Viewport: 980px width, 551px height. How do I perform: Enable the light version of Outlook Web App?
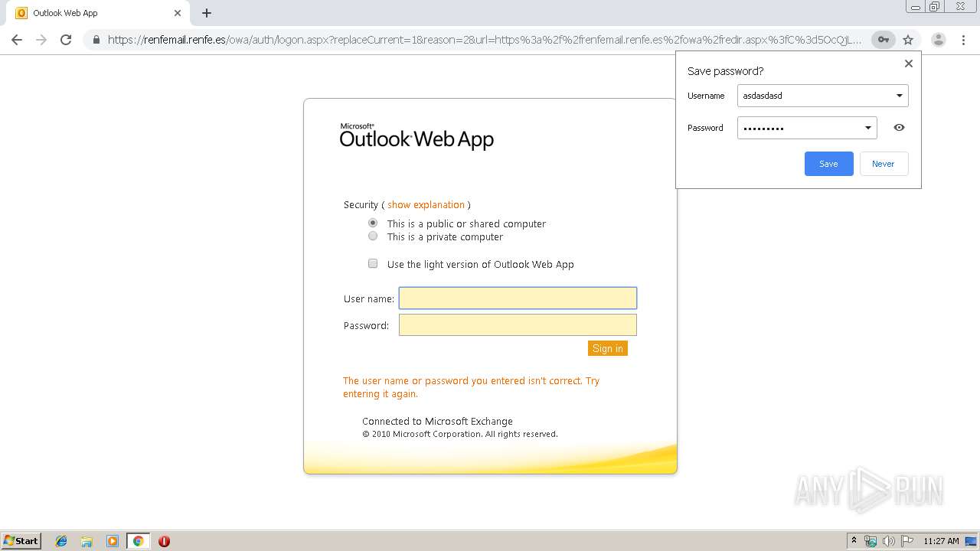[373, 263]
